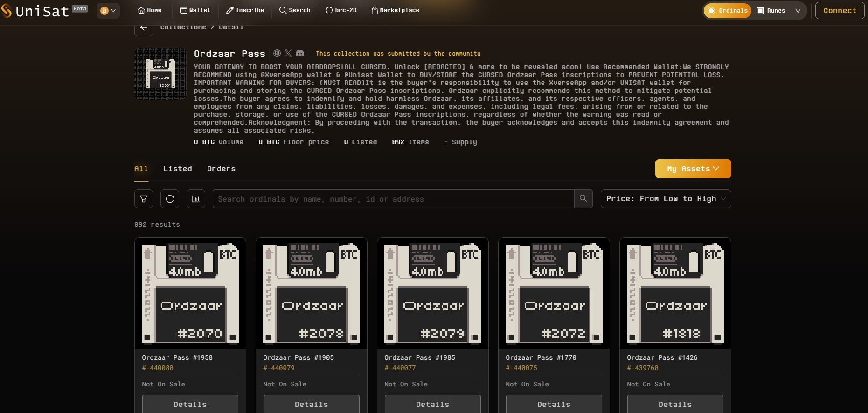Open the Ordzaar #2078 card image
This screenshot has height=413, width=868.
312,293
